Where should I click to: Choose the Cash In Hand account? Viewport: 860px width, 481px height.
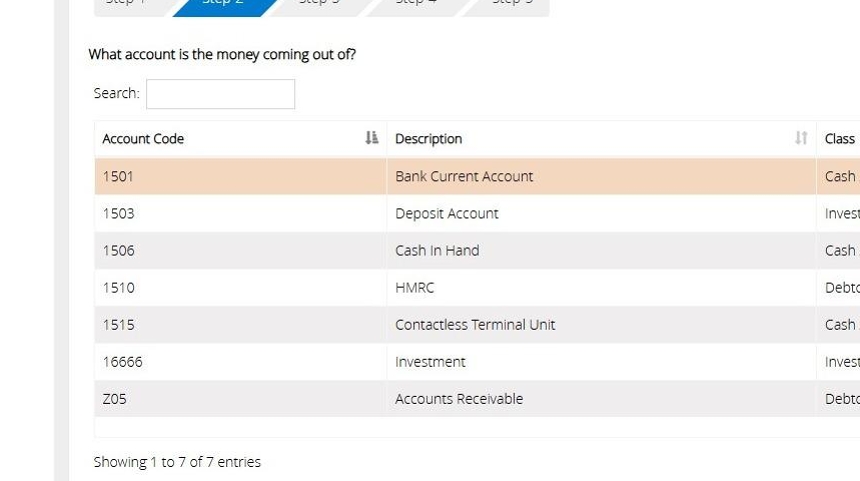(437, 250)
